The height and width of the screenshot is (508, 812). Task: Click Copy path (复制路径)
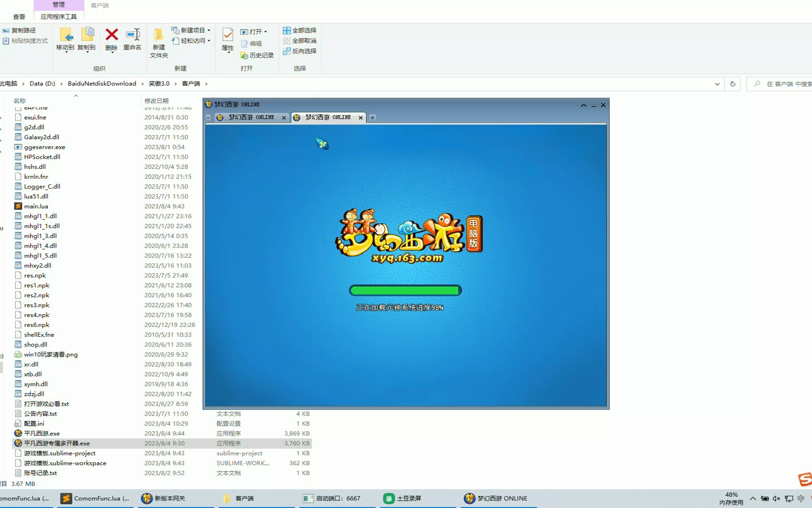(19, 30)
